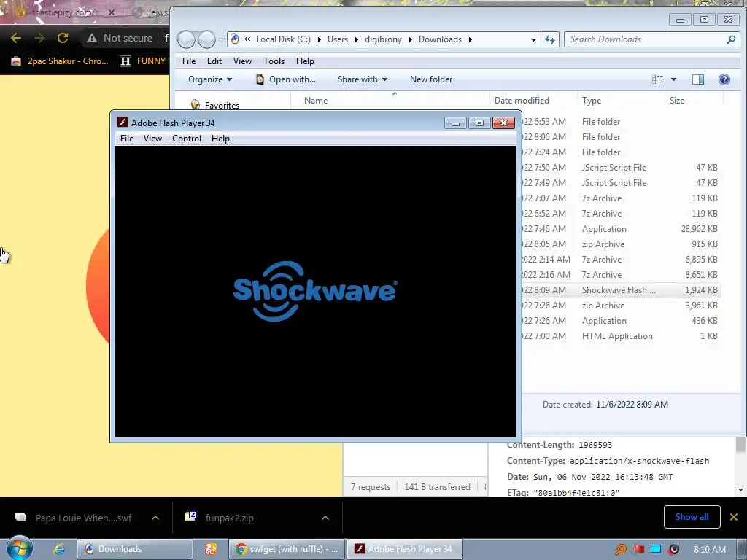This screenshot has height=560, width=747.
Task: Open the view options dropdown arrow
Action: (x=673, y=79)
